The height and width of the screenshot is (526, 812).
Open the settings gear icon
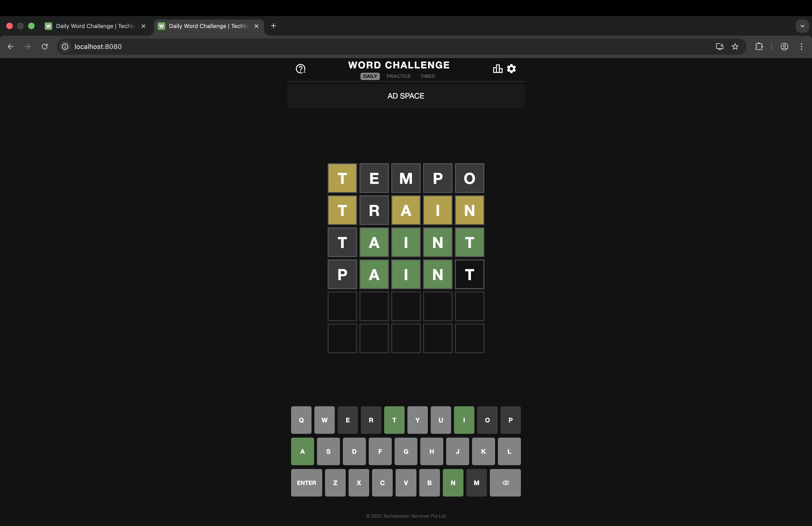coord(511,69)
